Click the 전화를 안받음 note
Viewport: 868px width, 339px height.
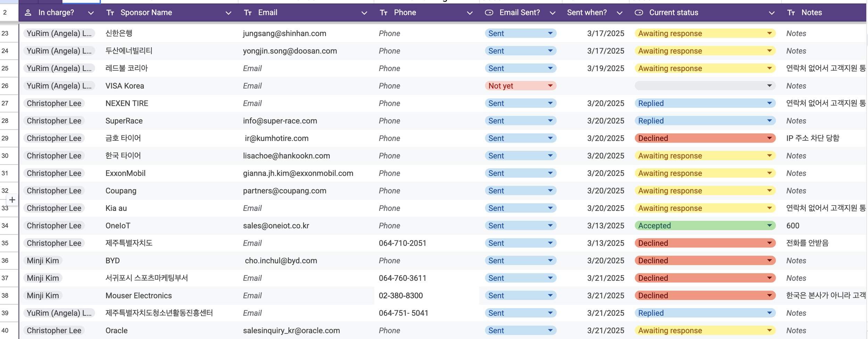(807, 243)
